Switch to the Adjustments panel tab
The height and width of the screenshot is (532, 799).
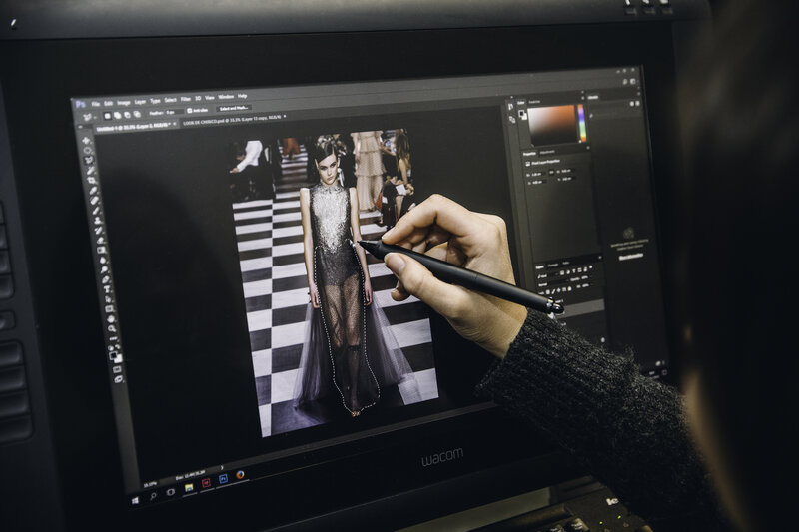tap(547, 153)
